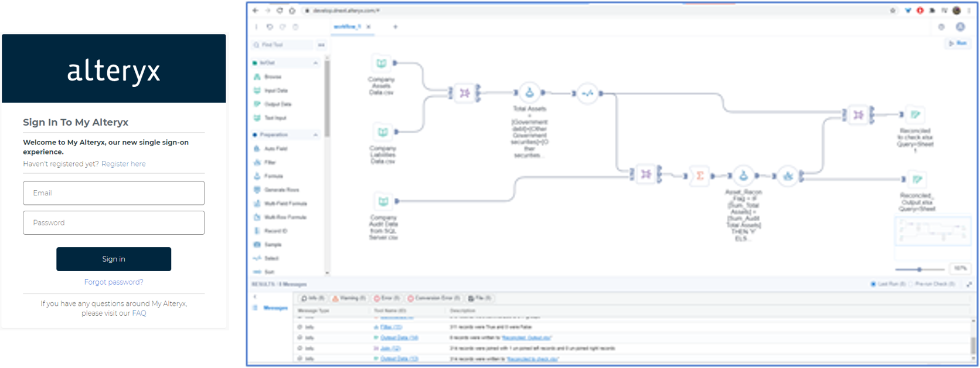Click browser back arrow
The width and height of the screenshot is (980, 368).
(x=256, y=11)
